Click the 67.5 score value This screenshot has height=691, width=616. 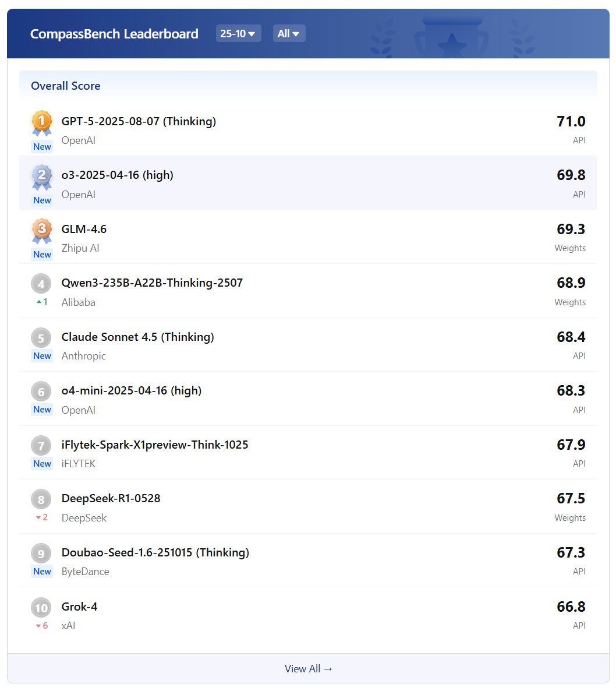click(x=571, y=499)
